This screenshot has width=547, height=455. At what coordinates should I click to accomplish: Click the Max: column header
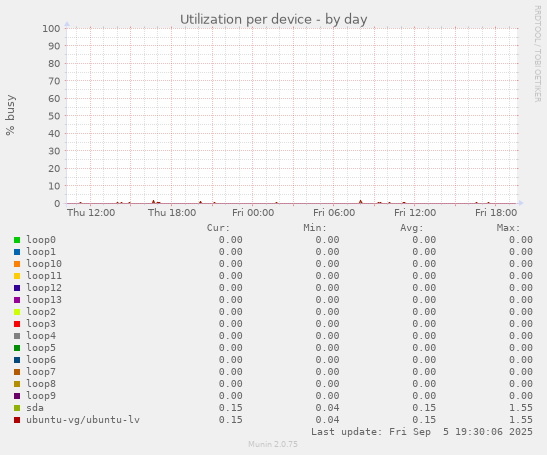[x=508, y=228]
